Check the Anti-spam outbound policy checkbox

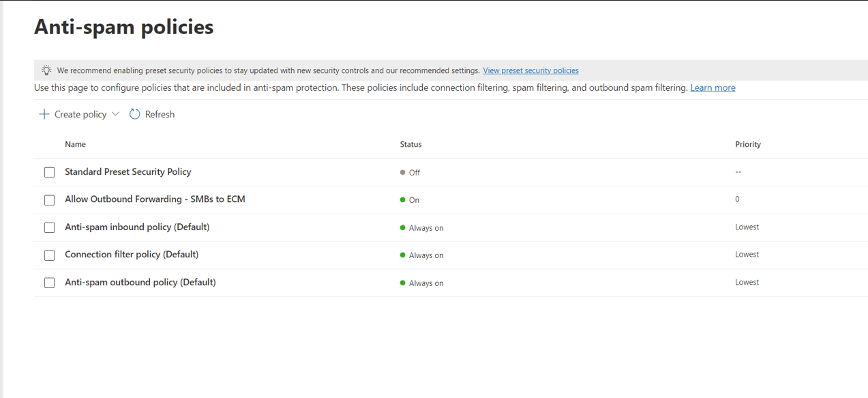(50, 283)
